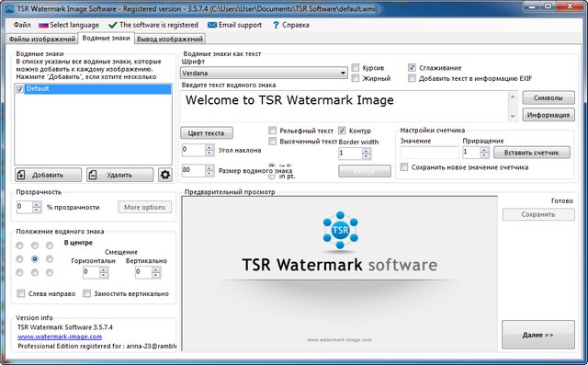
Task: Click up arrow of watermark text scrollbar
Action: [513, 97]
